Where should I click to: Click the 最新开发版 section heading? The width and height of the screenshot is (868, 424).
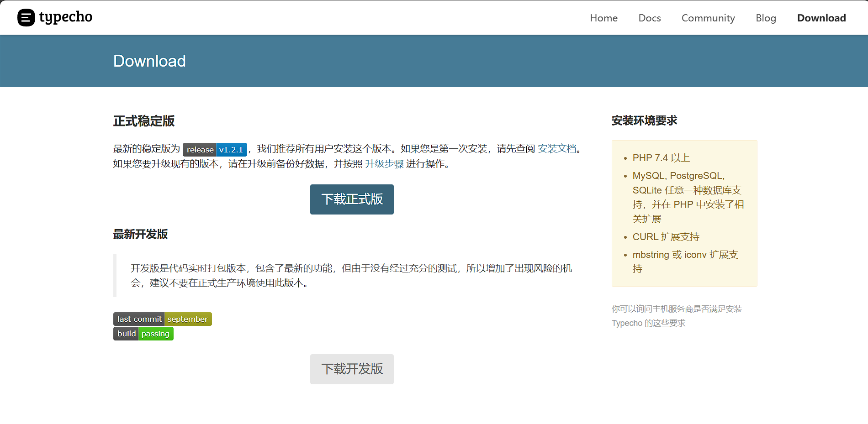140,234
